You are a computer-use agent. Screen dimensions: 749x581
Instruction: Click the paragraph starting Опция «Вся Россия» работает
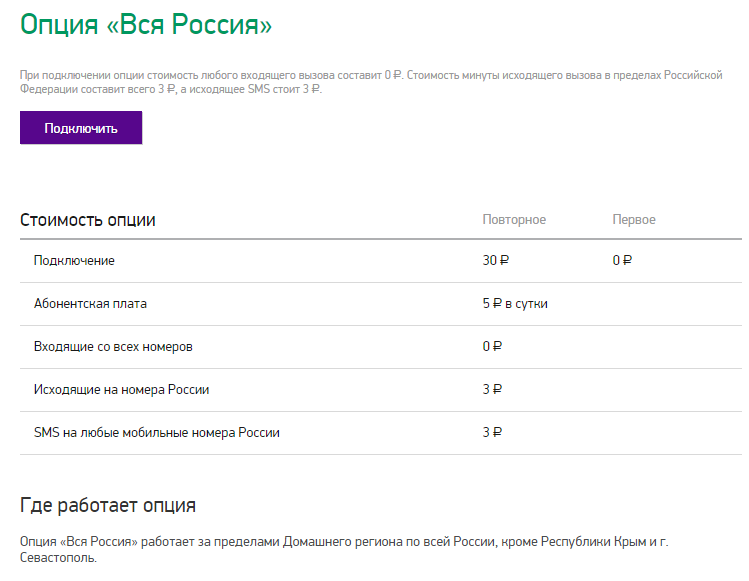[x=344, y=549]
